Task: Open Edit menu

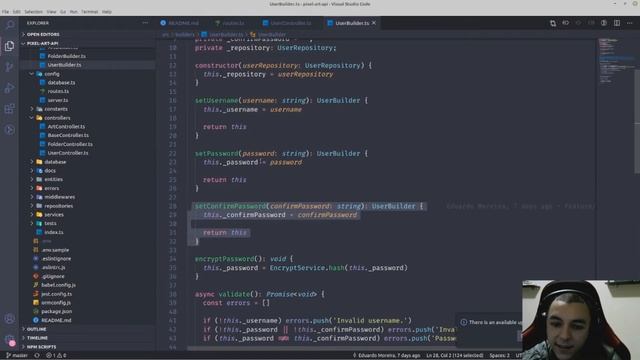Action: coord(17,12)
